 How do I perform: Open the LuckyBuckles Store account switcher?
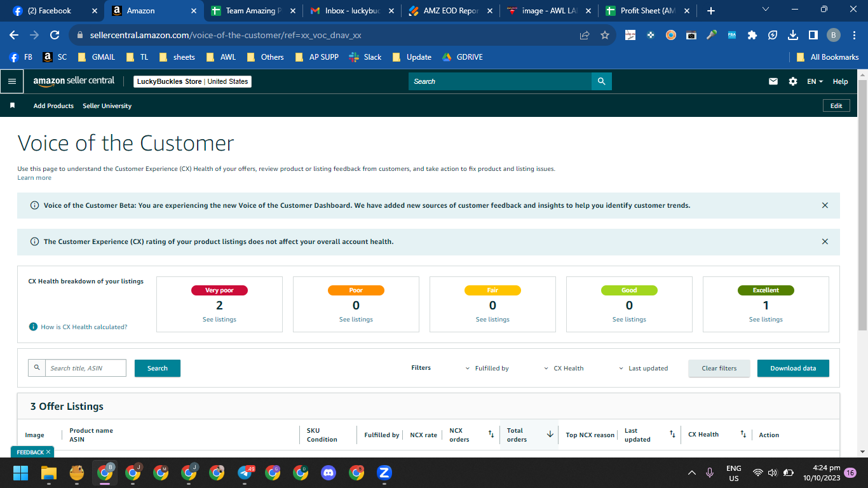[x=193, y=81]
